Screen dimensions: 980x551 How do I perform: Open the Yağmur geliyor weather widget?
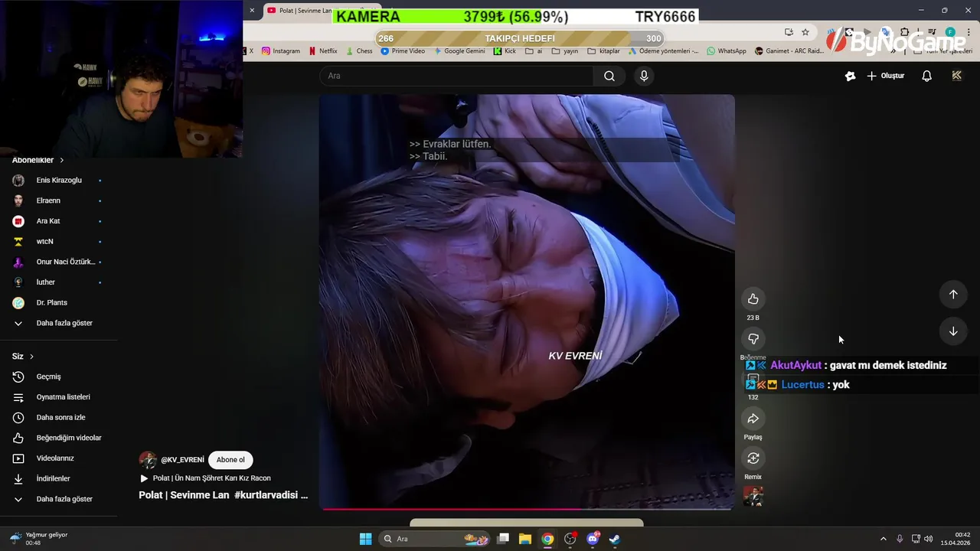[39, 539]
